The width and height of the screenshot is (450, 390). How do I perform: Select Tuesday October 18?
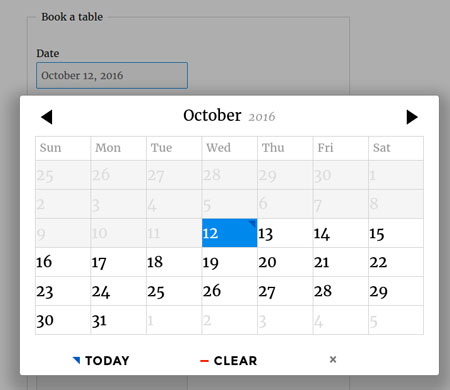(x=174, y=262)
